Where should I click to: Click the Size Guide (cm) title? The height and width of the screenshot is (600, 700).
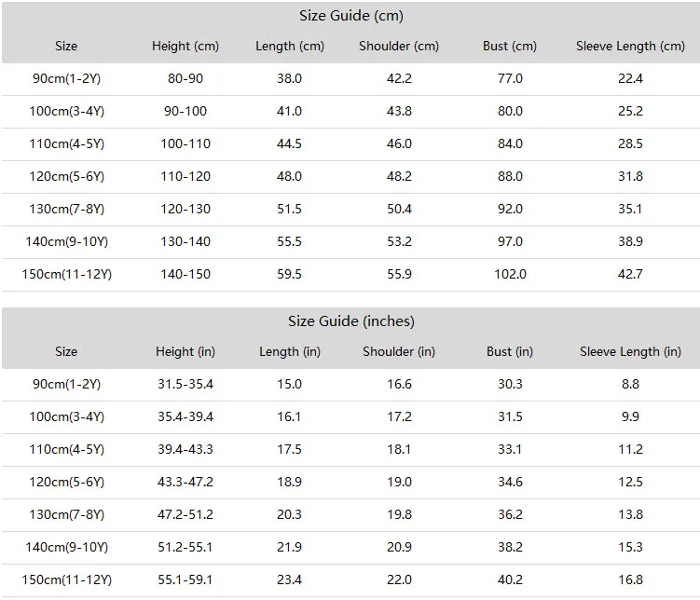351,16
